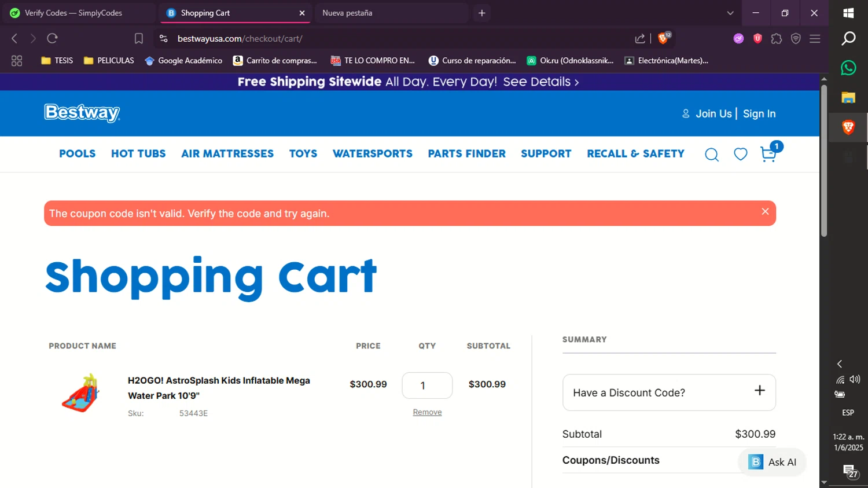Open Windows search icon
Screen dimensions: 868x488
click(x=848, y=38)
